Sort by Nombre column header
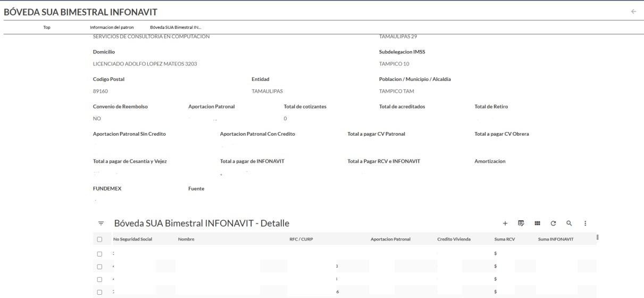 [x=186, y=239]
